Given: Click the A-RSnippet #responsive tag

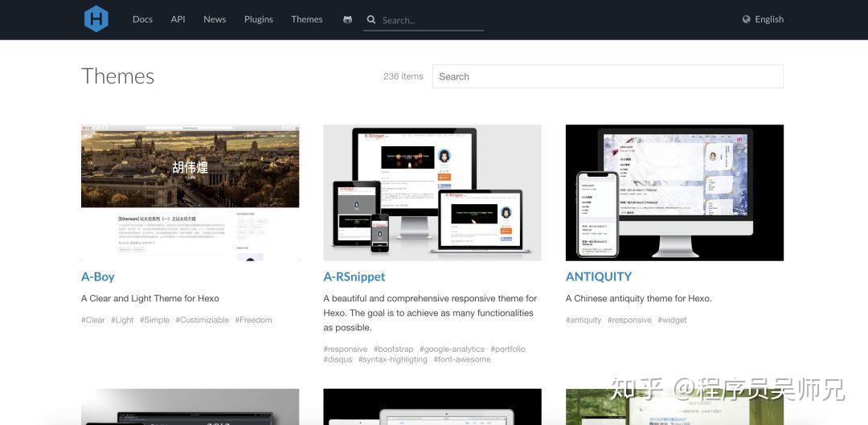Looking at the screenshot, I should point(346,349).
